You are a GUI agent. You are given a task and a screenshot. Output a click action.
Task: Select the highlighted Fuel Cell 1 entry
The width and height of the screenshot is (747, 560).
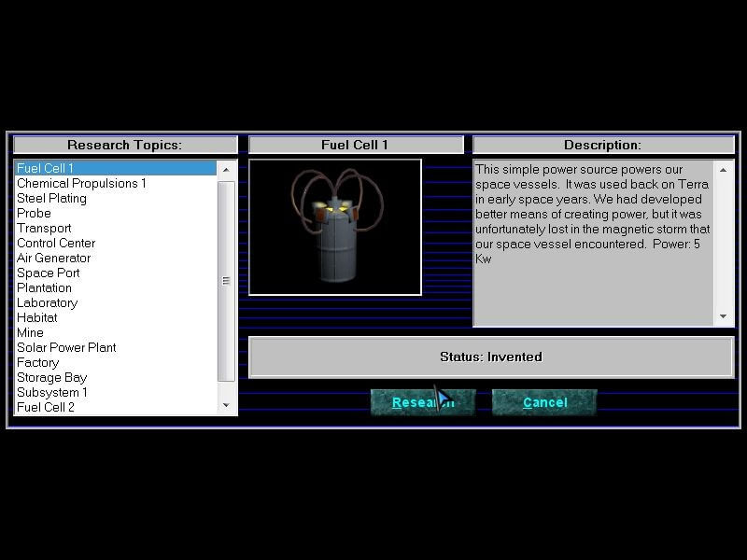116,168
